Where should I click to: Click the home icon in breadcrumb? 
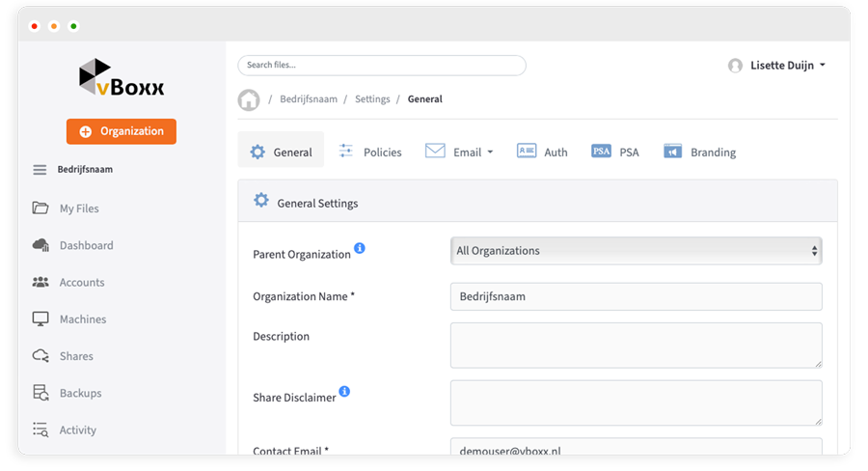pyautogui.click(x=249, y=99)
